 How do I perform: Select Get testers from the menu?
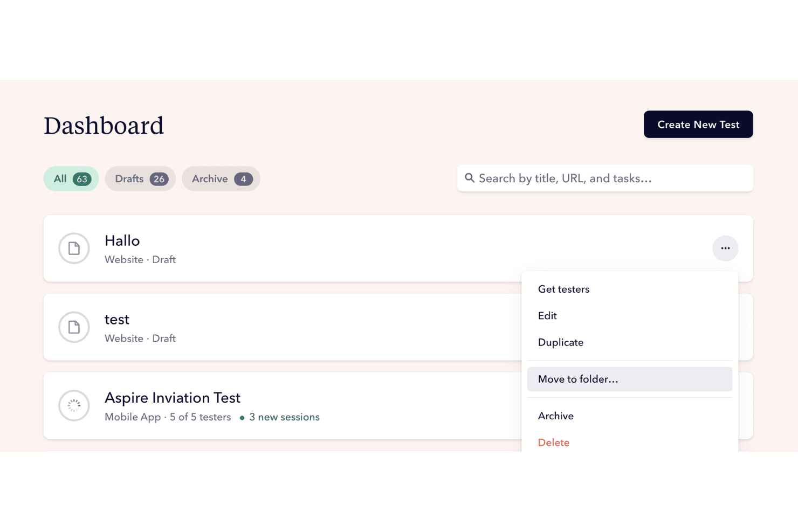click(629, 289)
